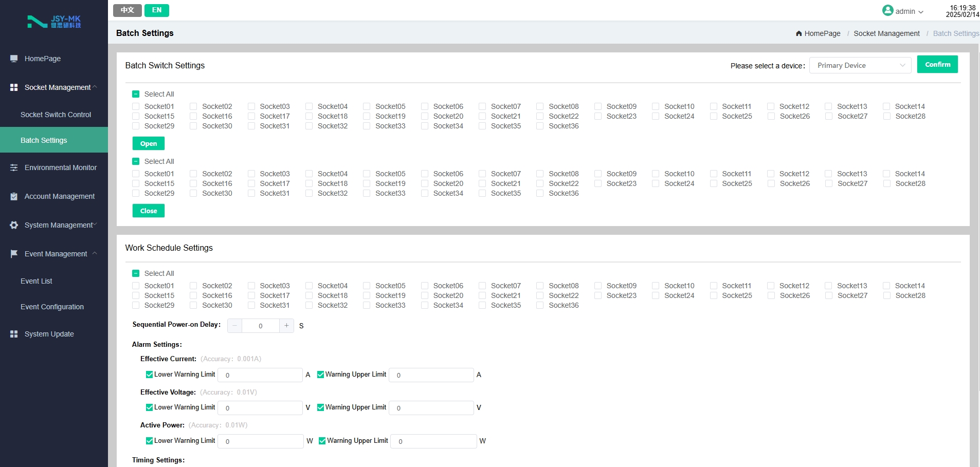Image resolution: width=980 pixels, height=467 pixels.
Task: Switch language to EN
Action: coord(157,10)
